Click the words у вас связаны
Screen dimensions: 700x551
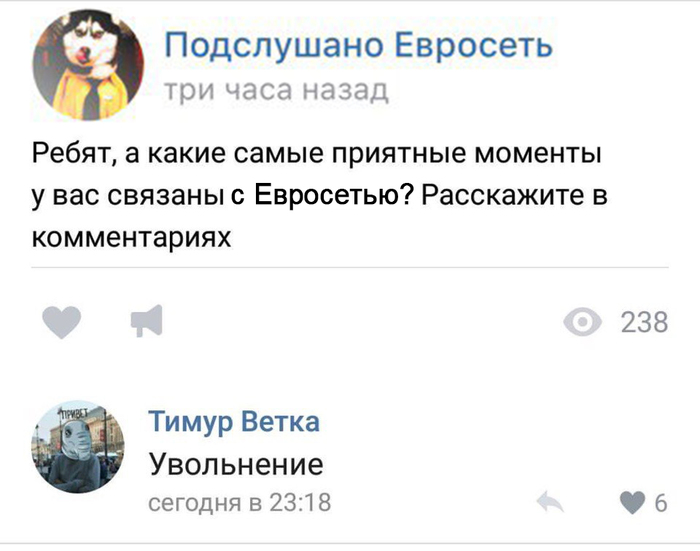(x=128, y=196)
